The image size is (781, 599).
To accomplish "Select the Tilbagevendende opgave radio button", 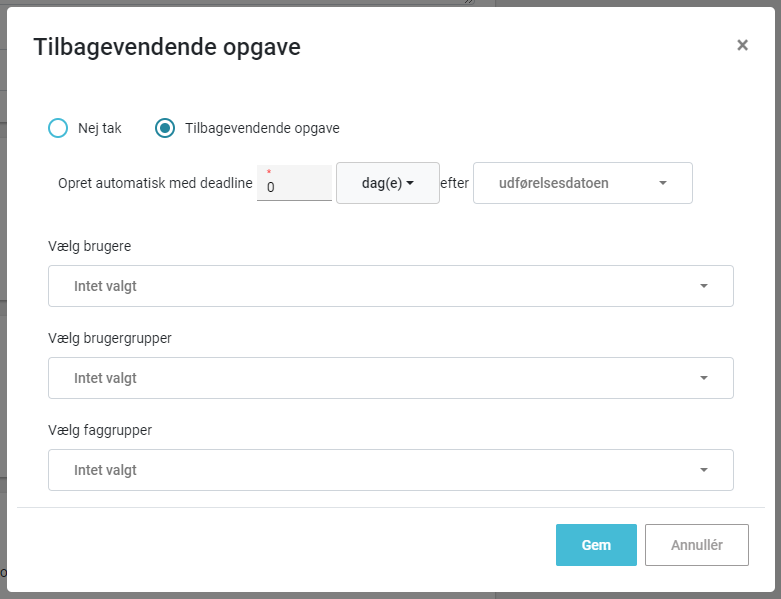I will click(x=165, y=128).
